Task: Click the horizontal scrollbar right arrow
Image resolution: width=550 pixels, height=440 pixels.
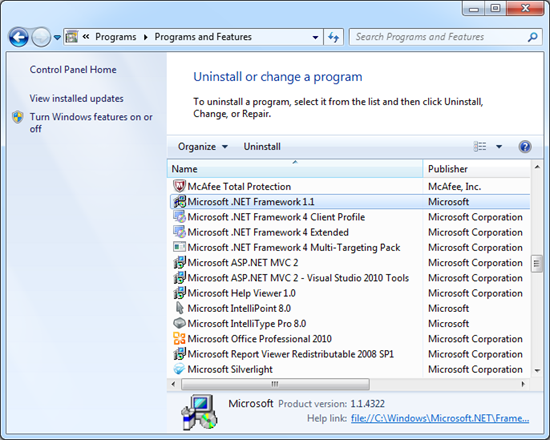Action: point(523,384)
